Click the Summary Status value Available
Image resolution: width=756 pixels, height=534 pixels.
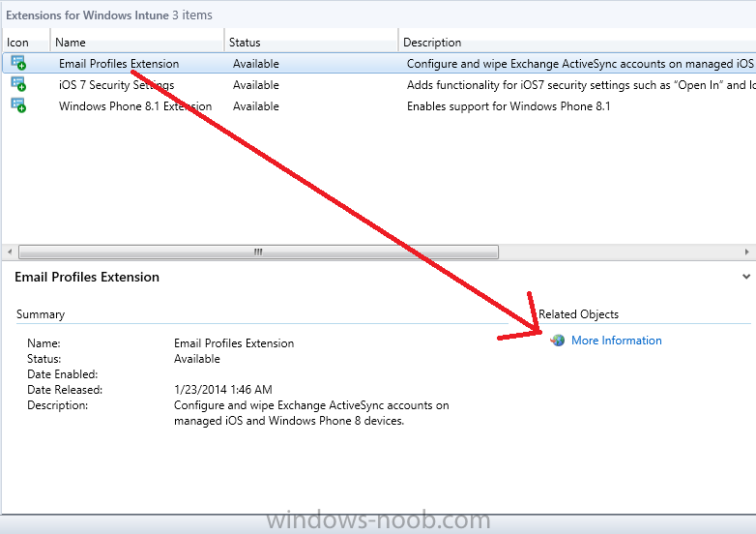(196, 358)
